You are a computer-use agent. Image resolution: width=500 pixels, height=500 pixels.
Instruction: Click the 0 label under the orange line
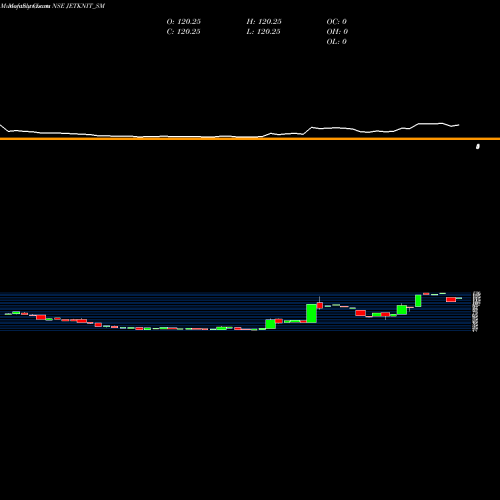(x=478, y=146)
